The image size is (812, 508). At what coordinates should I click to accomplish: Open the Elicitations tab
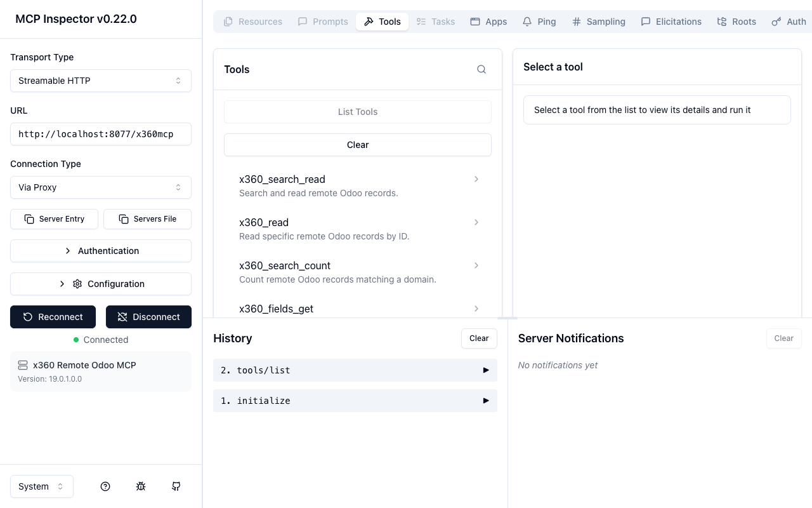(671, 22)
